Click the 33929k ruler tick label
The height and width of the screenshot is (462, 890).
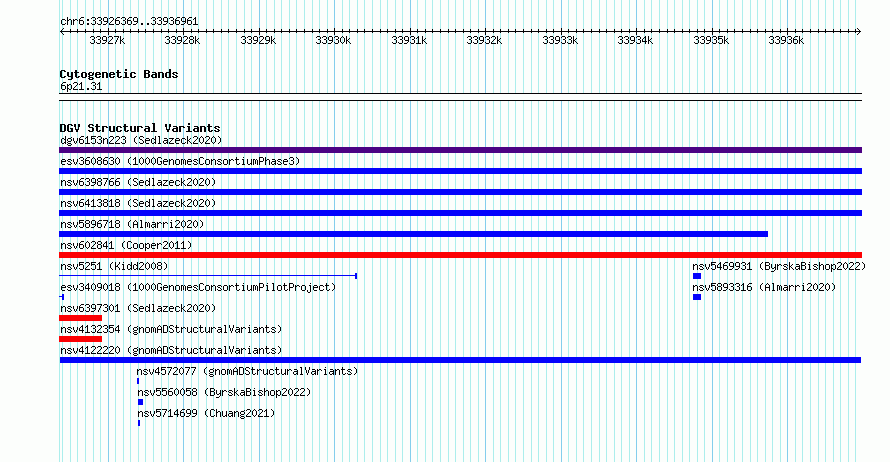click(x=258, y=40)
